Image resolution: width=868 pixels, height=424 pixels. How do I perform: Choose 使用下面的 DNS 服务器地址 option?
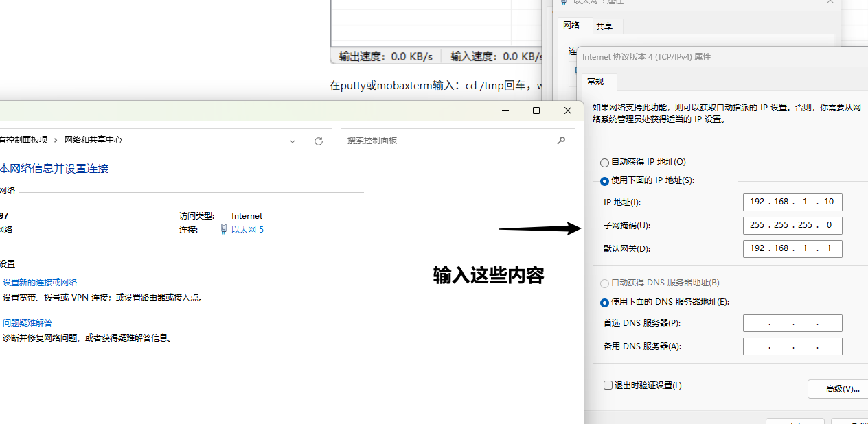point(604,303)
